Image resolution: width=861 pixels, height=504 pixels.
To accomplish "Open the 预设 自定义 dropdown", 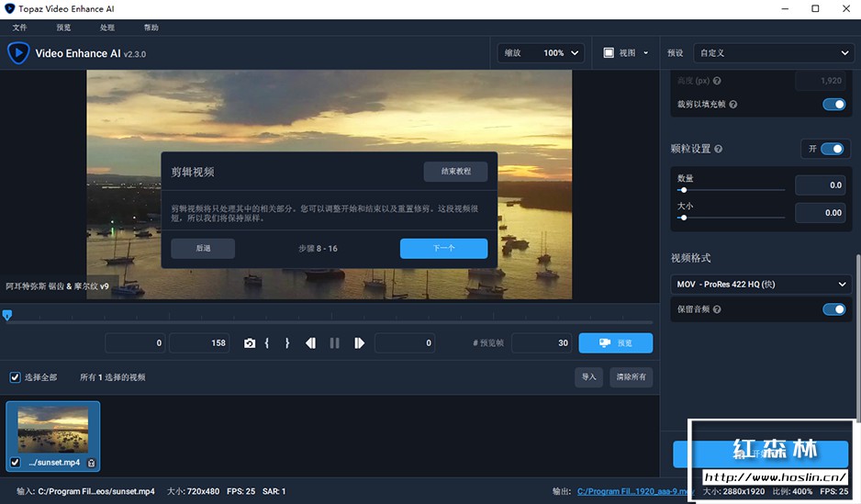I will pyautogui.click(x=774, y=52).
